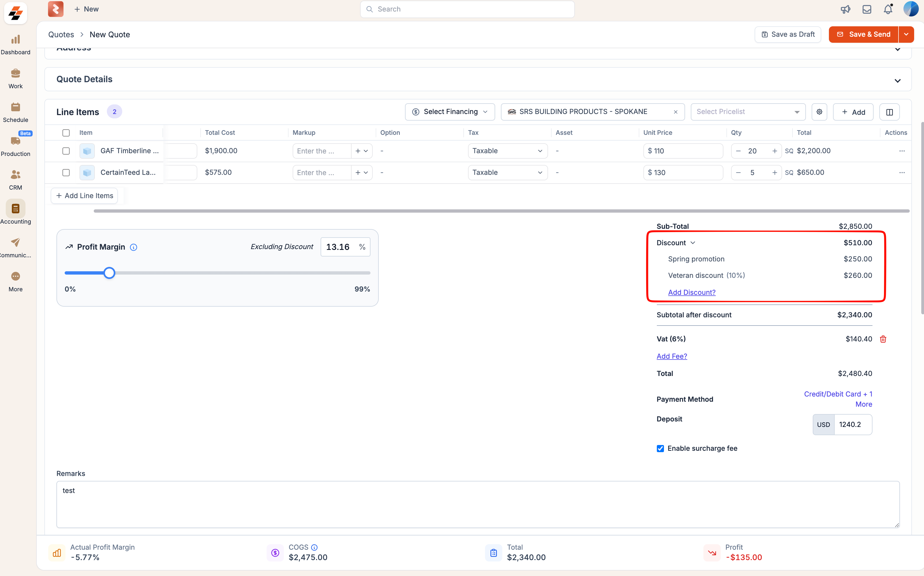Click the COGS info icon
The height and width of the screenshot is (576, 924).
tap(314, 548)
